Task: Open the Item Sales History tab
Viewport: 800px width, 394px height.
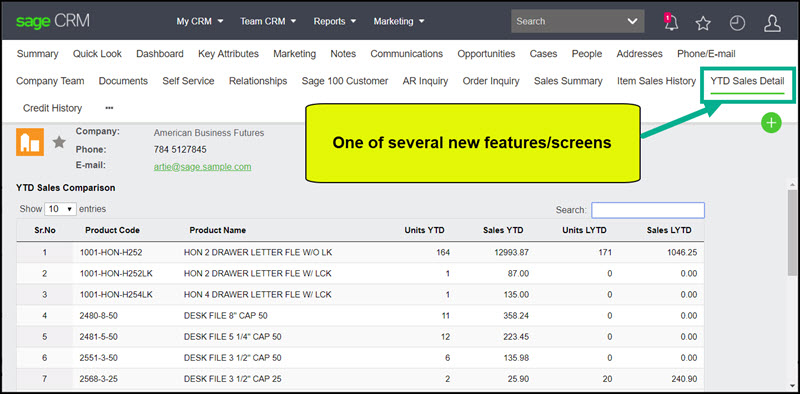Action: coord(656,81)
